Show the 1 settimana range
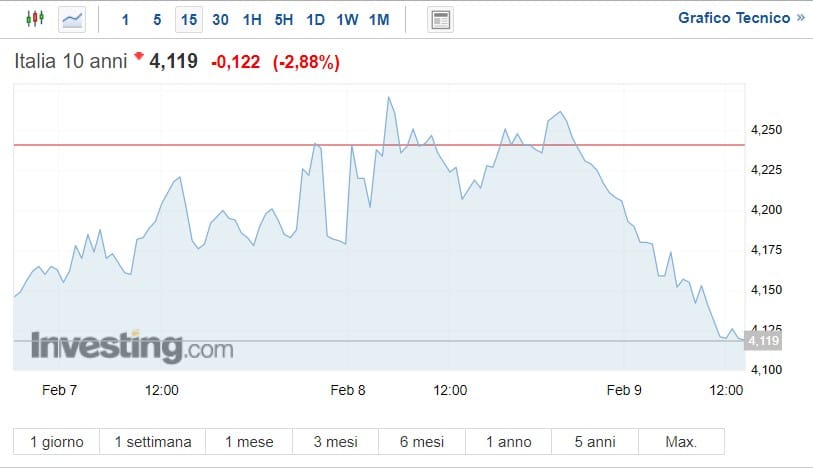Screen dimensions: 813x468 (x=153, y=441)
